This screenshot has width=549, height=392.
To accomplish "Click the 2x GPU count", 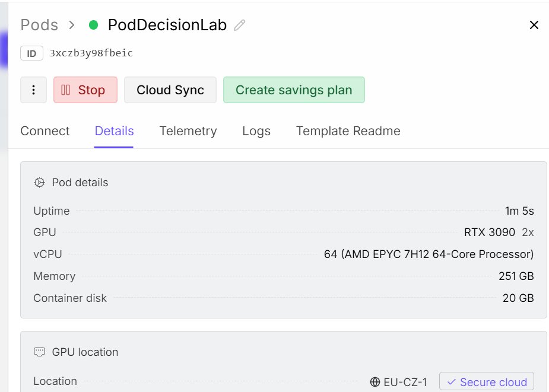I will (x=528, y=232).
